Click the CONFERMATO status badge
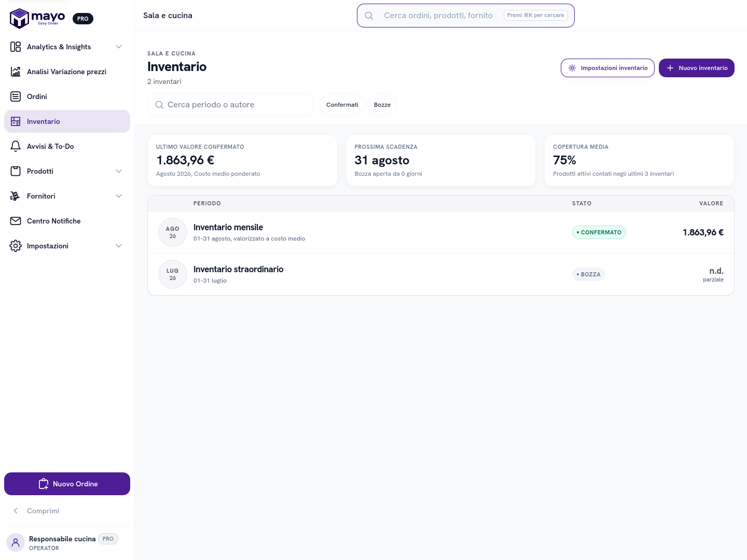 [x=599, y=232]
